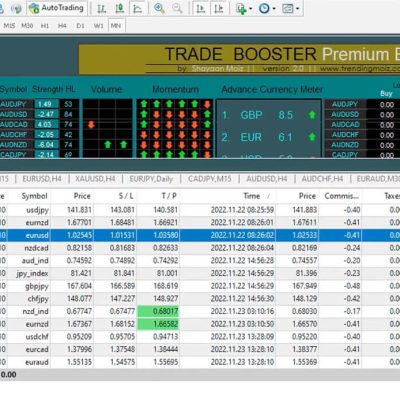Select the D1 timeframe

click(x=80, y=25)
